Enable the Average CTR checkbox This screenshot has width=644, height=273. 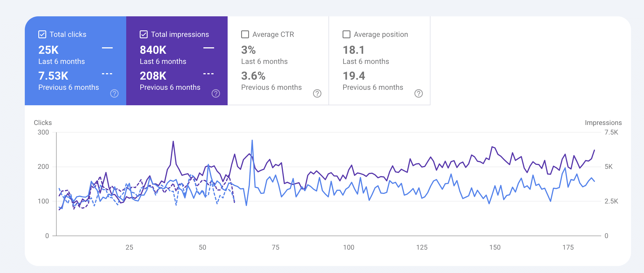[245, 34]
